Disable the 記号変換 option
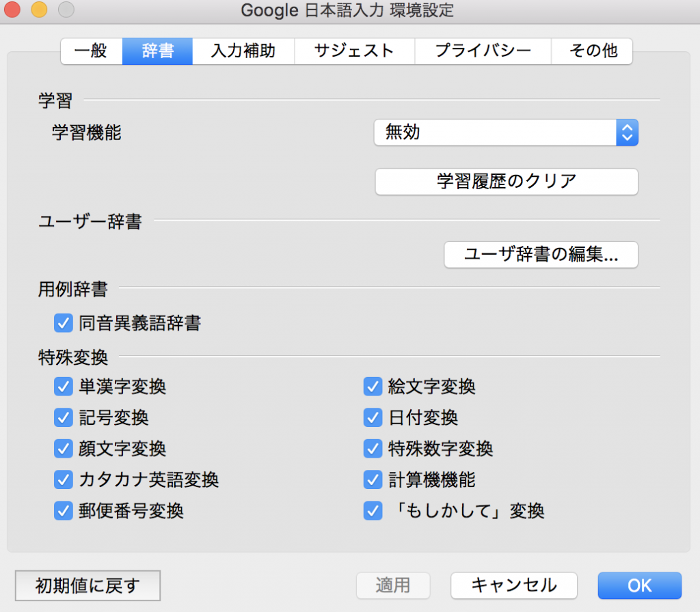 pos(64,417)
